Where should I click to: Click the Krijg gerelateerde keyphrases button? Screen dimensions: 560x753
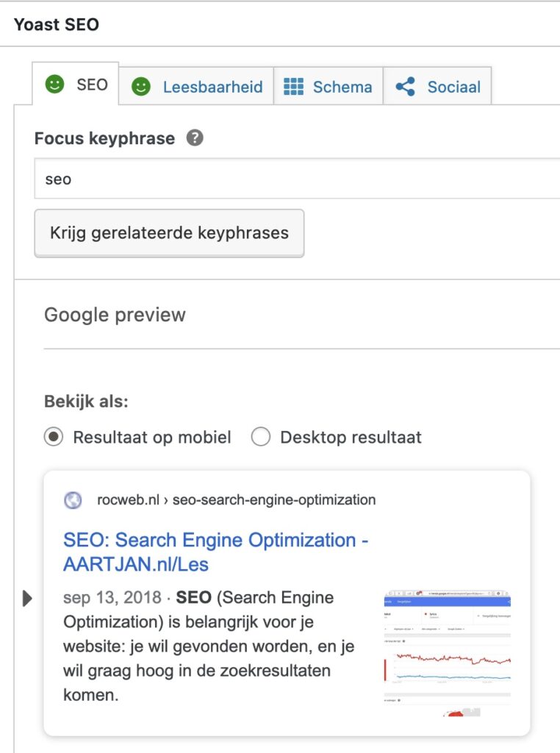[x=169, y=233]
